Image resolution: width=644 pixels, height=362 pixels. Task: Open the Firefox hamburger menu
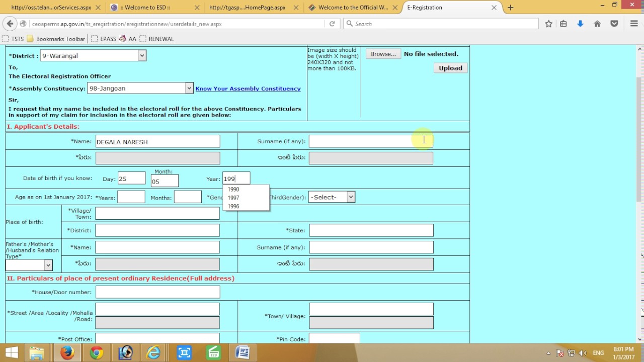click(634, 24)
